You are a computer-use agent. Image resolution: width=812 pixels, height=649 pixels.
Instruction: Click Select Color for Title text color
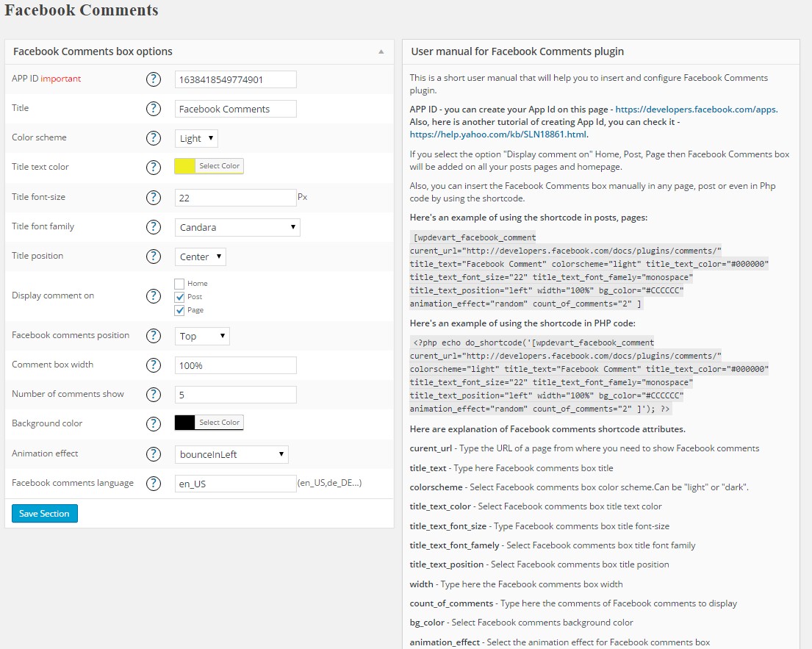point(219,166)
